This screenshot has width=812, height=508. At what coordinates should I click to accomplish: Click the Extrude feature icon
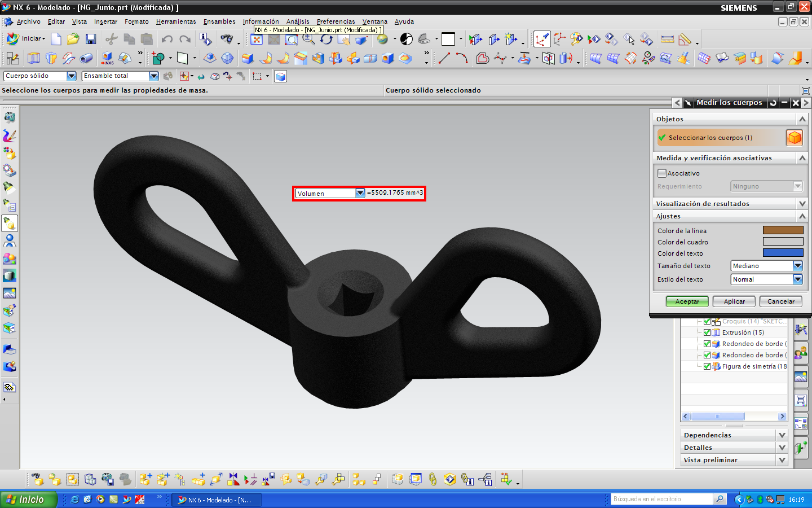34,58
